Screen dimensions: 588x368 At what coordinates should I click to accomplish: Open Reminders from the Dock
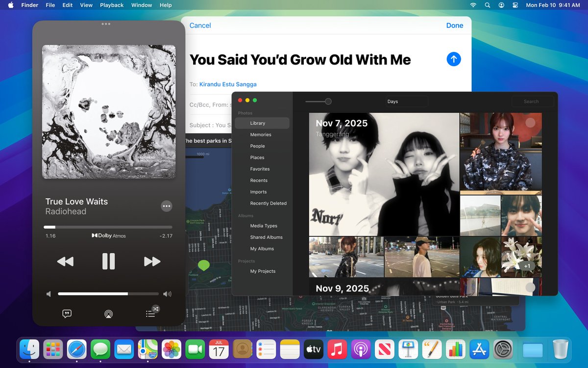266,350
